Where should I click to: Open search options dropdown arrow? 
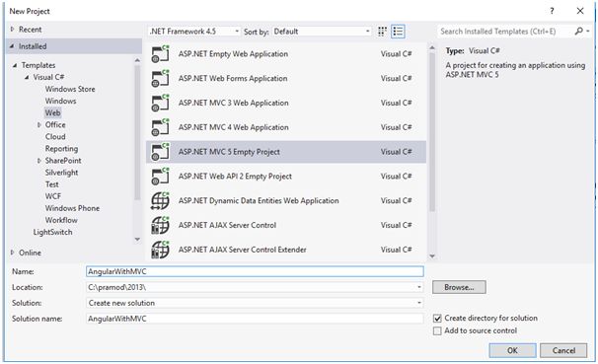pyautogui.click(x=588, y=31)
